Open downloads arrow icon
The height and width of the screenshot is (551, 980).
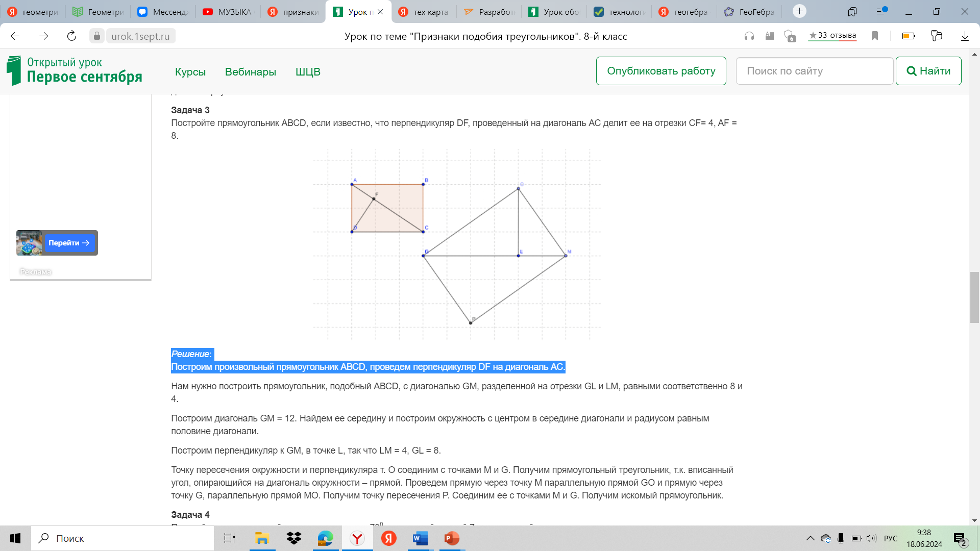965,36
